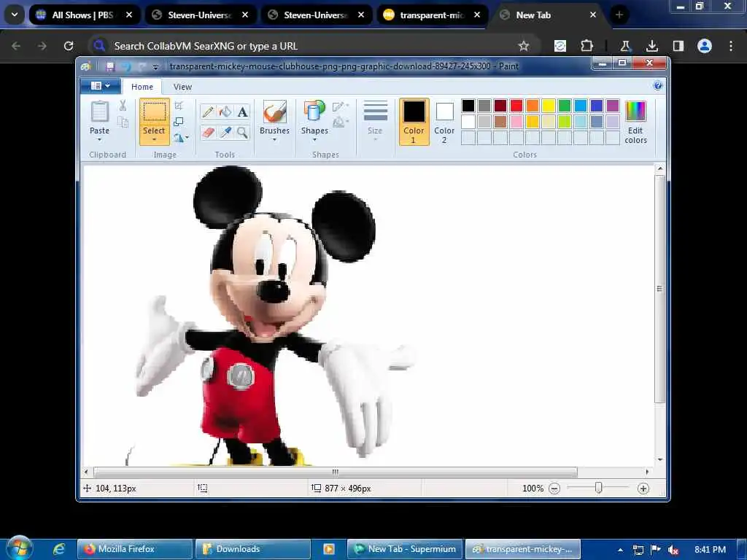Viewport: 747px width, 560px height.
Task: Expand the Brushes dropdown arrow
Action: coord(274,140)
